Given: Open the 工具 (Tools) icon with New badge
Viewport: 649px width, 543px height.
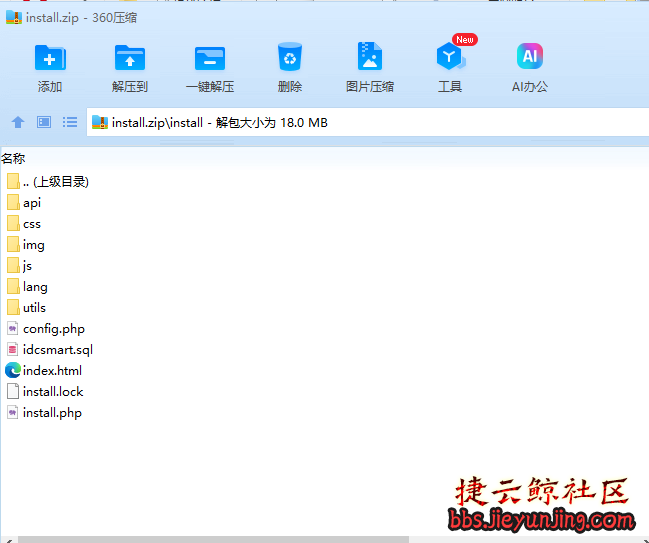Looking at the screenshot, I should [450, 56].
